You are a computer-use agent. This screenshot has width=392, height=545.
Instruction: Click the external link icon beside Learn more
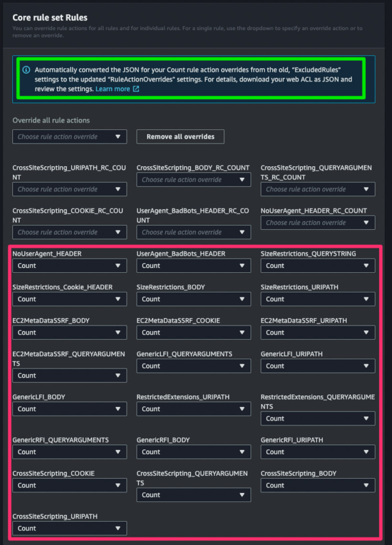pos(136,89)
